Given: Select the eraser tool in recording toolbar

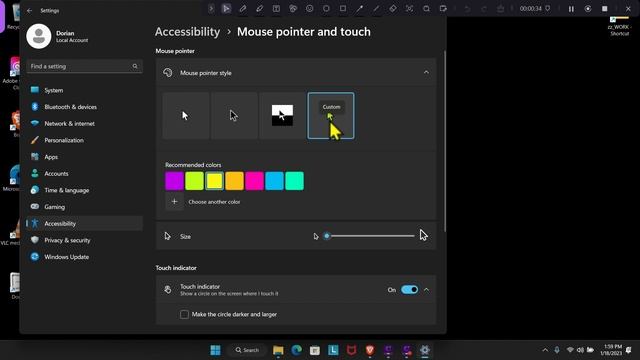Looking at the screenshot, I should 393,9.
